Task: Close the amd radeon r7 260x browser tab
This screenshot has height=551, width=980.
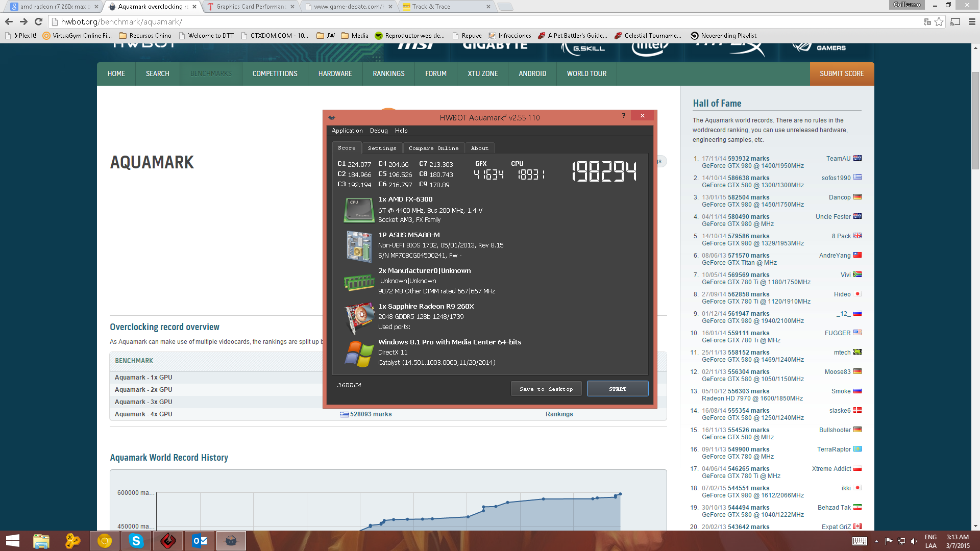Action: (96, 7)
